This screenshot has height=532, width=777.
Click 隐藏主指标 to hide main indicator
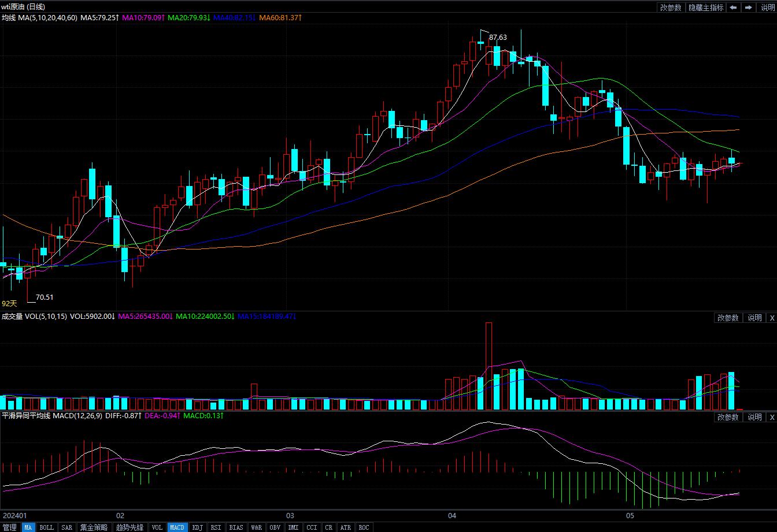pyautogui.click(x=706, y=8)
